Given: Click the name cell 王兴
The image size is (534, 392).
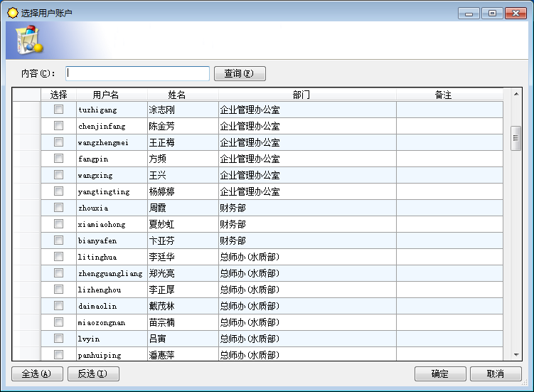Looking at the screenshot, I should (x=183, y=175).
